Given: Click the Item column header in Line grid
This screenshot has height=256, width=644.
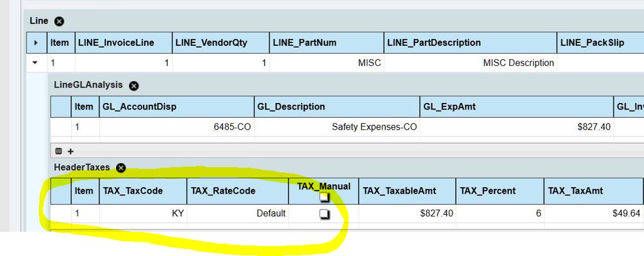Looking at the screenshot, I should (61, 43).
